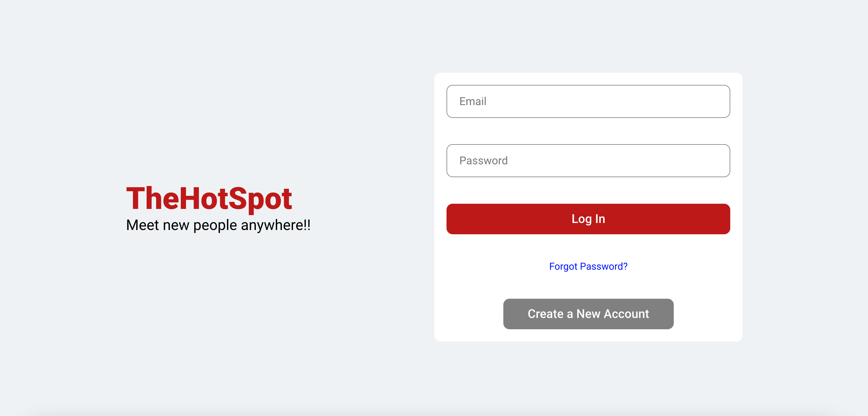Click the word 'Forgot' in the blue link
This screenshot has width=868, height=416.
(563, 266)
